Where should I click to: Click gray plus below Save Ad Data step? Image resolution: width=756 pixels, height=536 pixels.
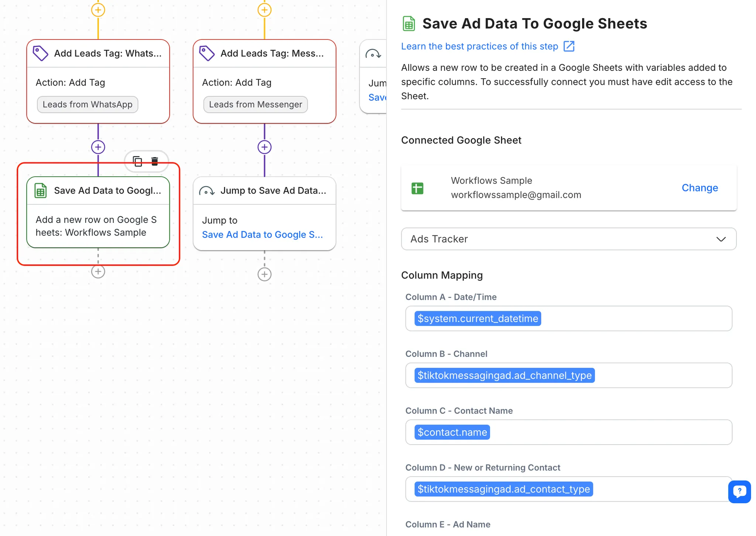point(98,272)
